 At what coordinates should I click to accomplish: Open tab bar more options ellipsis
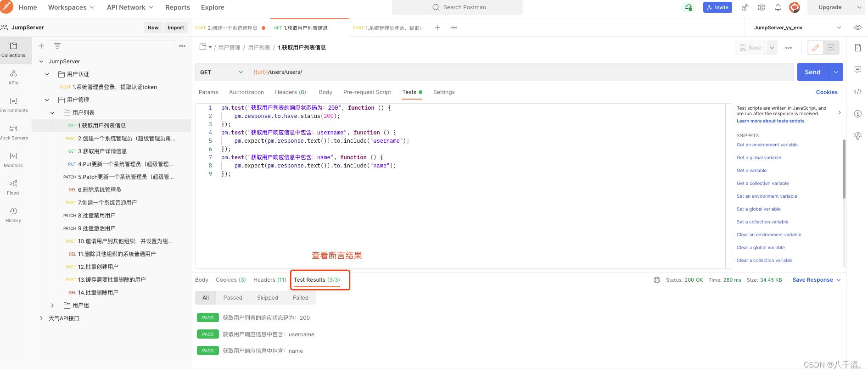454,28
